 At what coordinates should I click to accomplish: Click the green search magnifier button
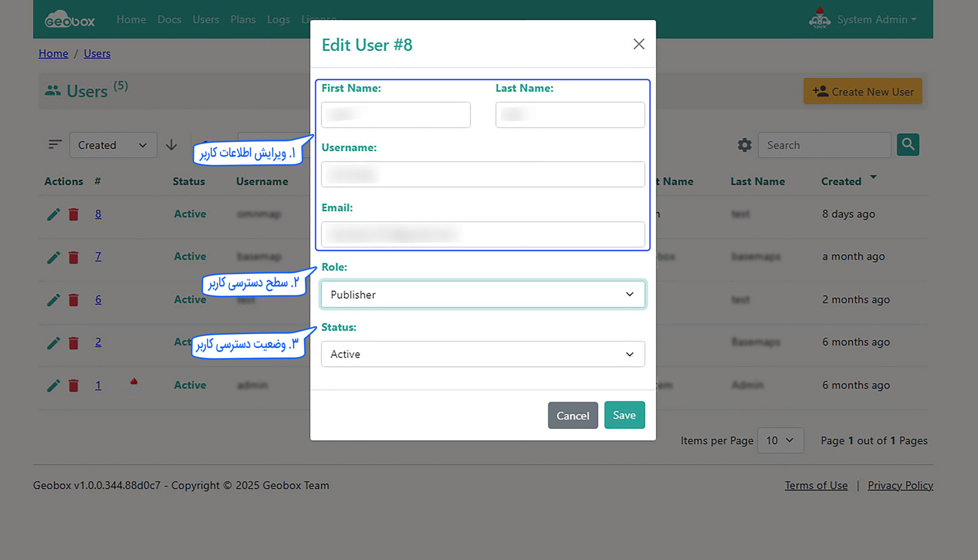(908, 145)
